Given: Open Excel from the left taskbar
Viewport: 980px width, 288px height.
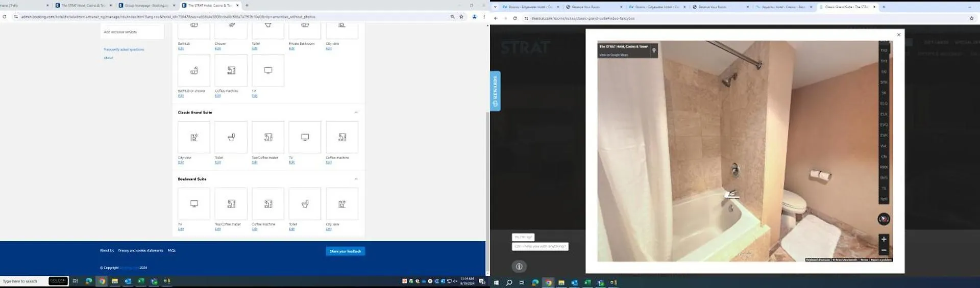Looking at the screenshot, I should point(141,281).
